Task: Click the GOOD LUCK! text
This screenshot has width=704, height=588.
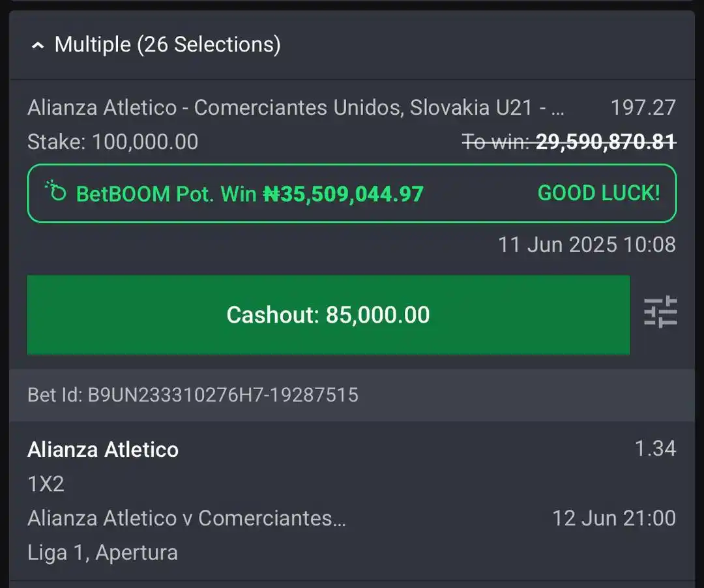Action: (599, 194)
